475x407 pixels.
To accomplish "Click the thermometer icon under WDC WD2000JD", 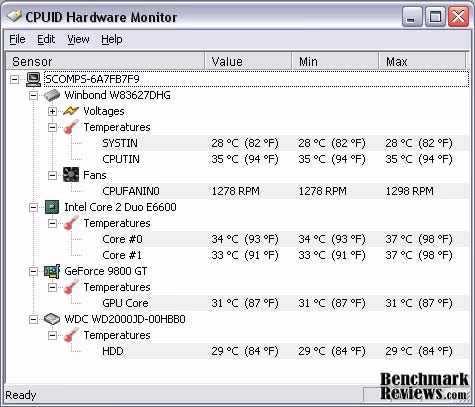I will point(71,335).
